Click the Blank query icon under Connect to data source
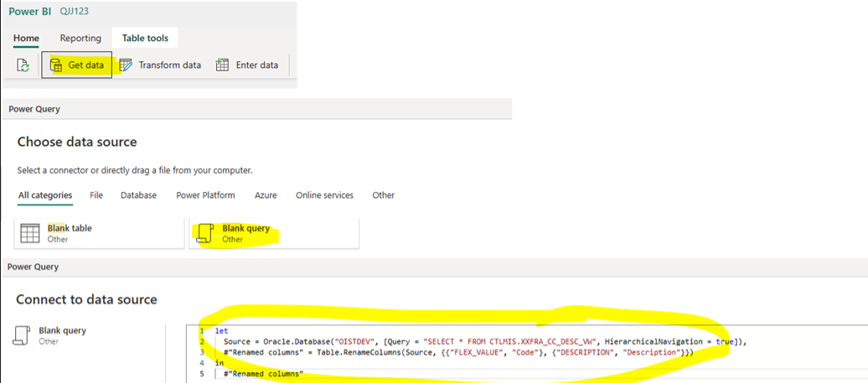This screenshot has height=383, width=868. pyautogui.click(x=22, y=336)
